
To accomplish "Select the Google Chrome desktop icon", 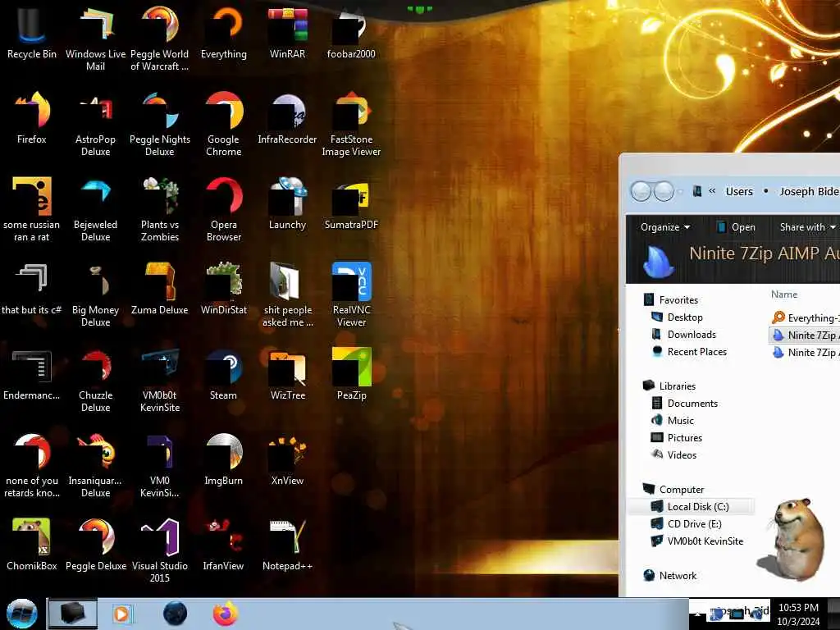I will 223,125.
